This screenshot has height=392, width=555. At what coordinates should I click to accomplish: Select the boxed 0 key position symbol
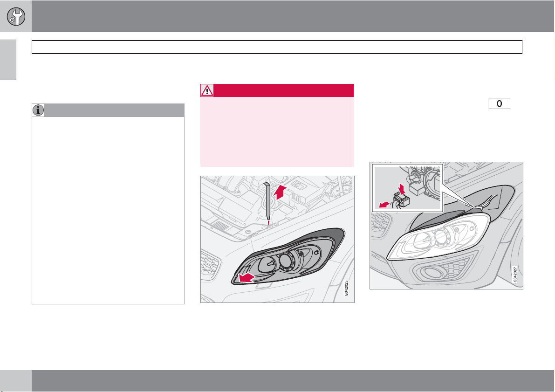pyautogui.click(x=499, y=103)
